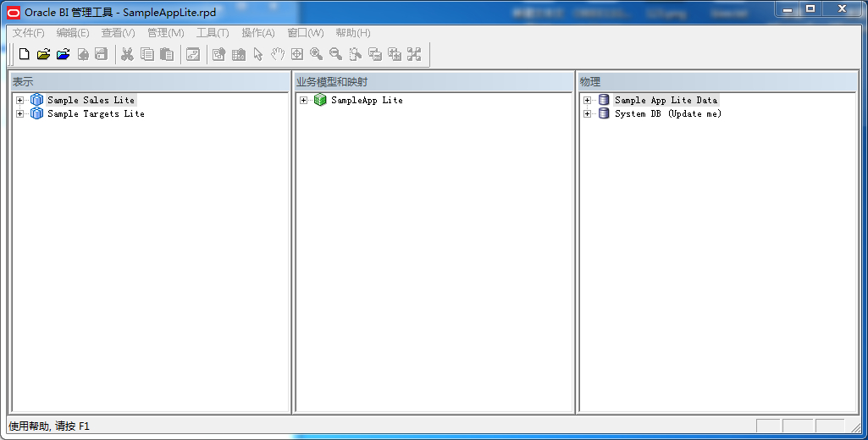Click the Copy toolbar icon
Image resolution: width=868 pixels, height=440 pixels.
point(147,53)
